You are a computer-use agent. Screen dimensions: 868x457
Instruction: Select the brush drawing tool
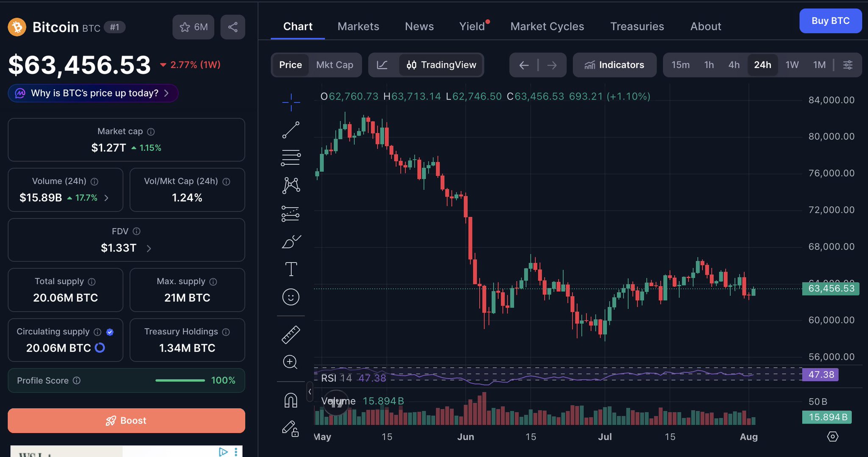(291, 241)
